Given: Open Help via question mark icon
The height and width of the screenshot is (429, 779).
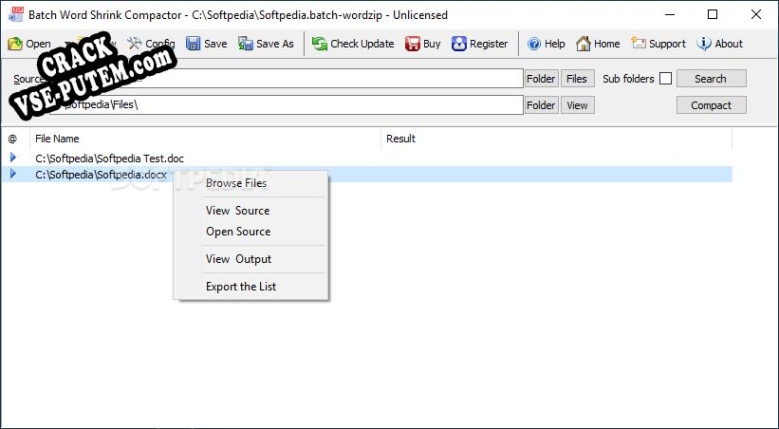Looking at the screenshot, I should click(x=534, y=44).
